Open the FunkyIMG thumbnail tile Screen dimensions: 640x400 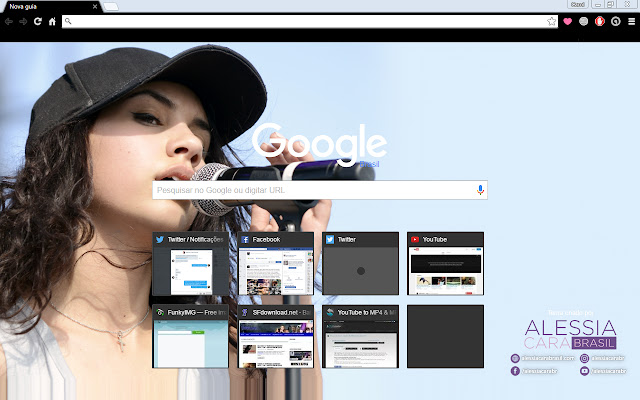pos(191,336)
